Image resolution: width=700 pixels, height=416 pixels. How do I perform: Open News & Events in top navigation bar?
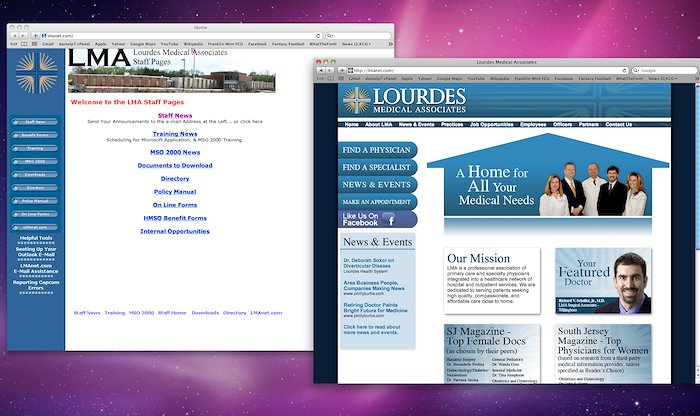coord(417,125)
